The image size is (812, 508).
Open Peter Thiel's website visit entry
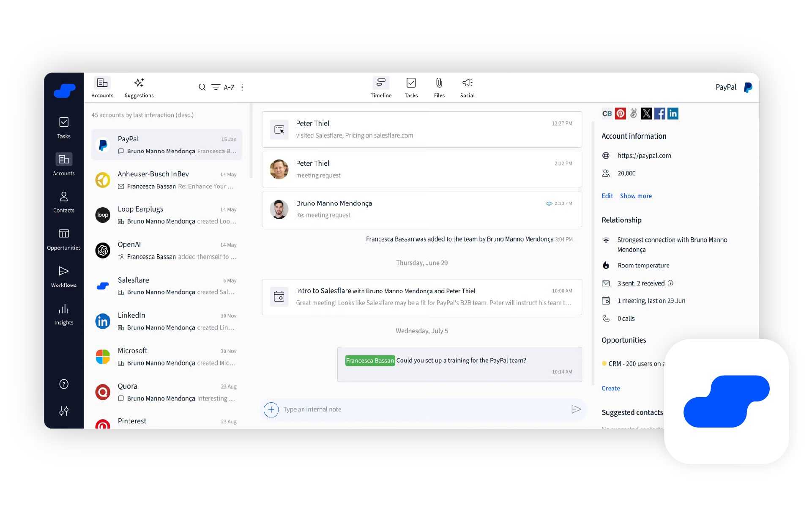tap(422, 129)
